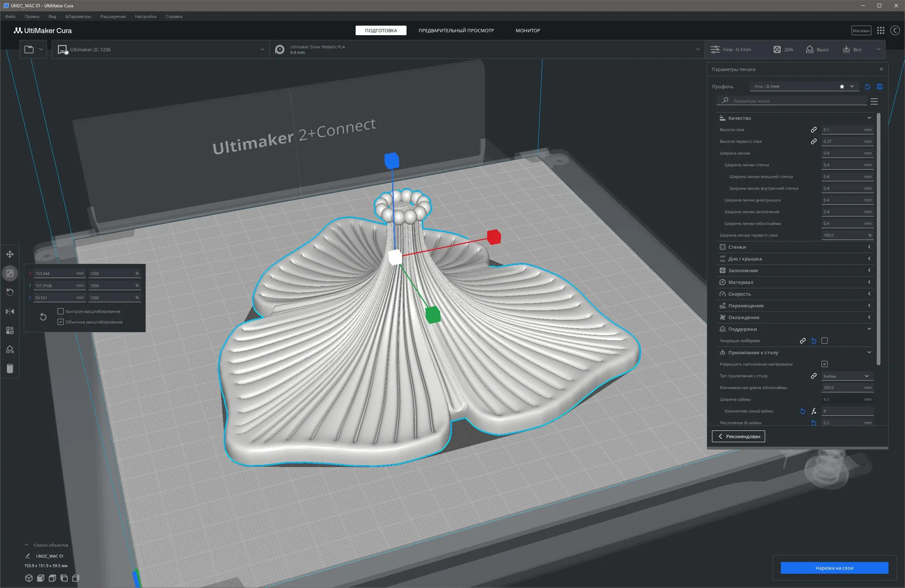Click the open file folder icon

pos(29,49)
